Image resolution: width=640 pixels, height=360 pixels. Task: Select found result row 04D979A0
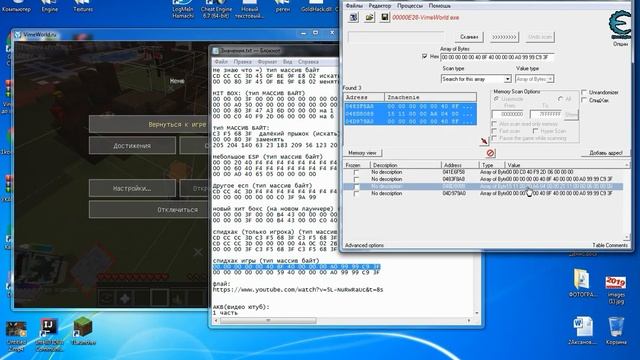pyautogui.click(x=410, y=121)
